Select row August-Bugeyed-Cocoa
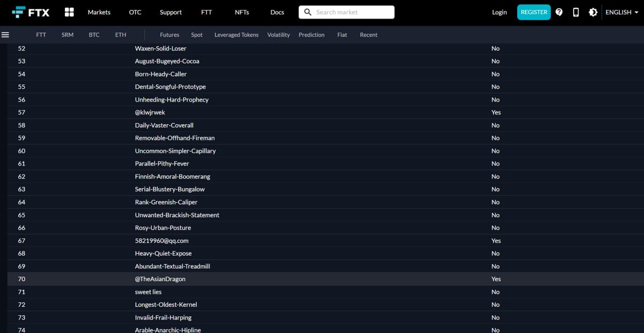 point(326,61)
